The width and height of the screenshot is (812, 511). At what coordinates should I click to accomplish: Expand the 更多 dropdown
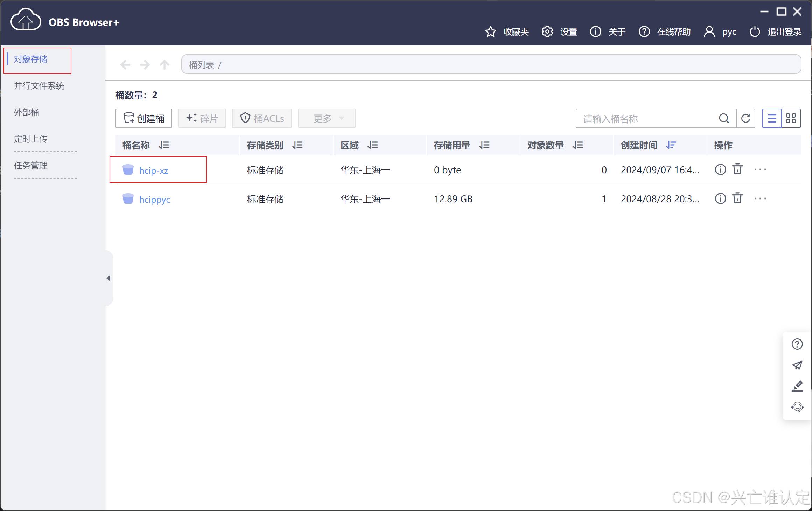(327, 119)
